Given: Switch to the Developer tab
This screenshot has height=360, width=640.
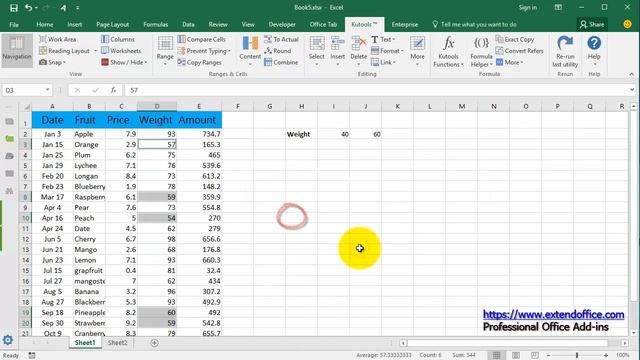Looking at the screenshot, I should click(282, 24).
